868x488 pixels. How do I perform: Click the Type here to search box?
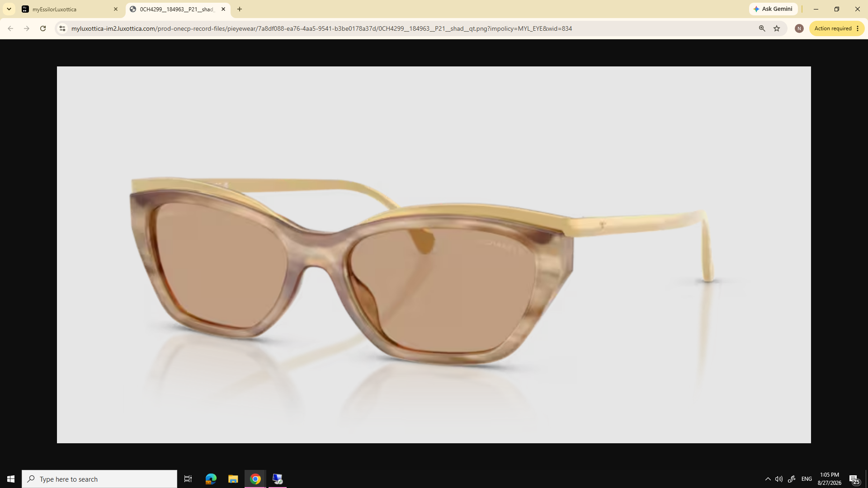pos(99,479)
